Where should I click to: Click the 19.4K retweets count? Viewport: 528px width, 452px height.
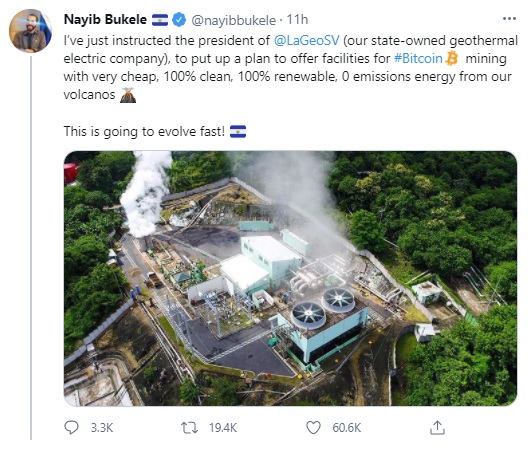tap(223, 428)
